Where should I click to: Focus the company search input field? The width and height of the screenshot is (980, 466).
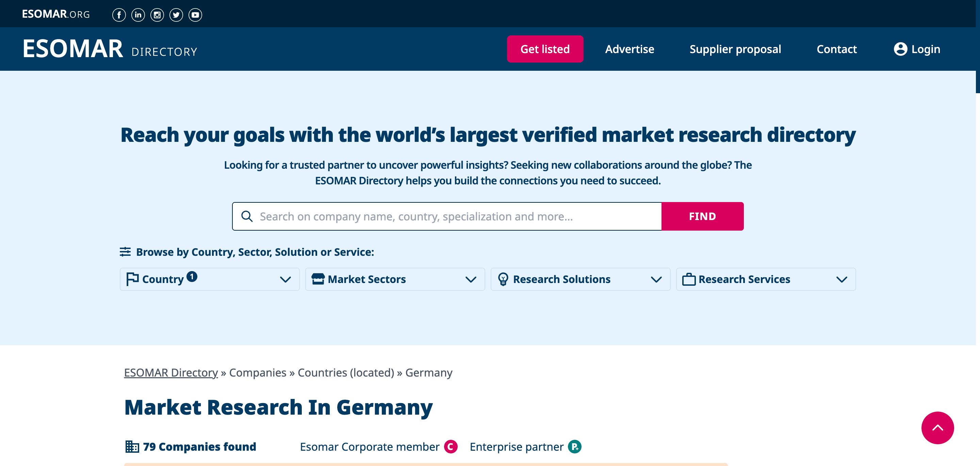point(447,216)
